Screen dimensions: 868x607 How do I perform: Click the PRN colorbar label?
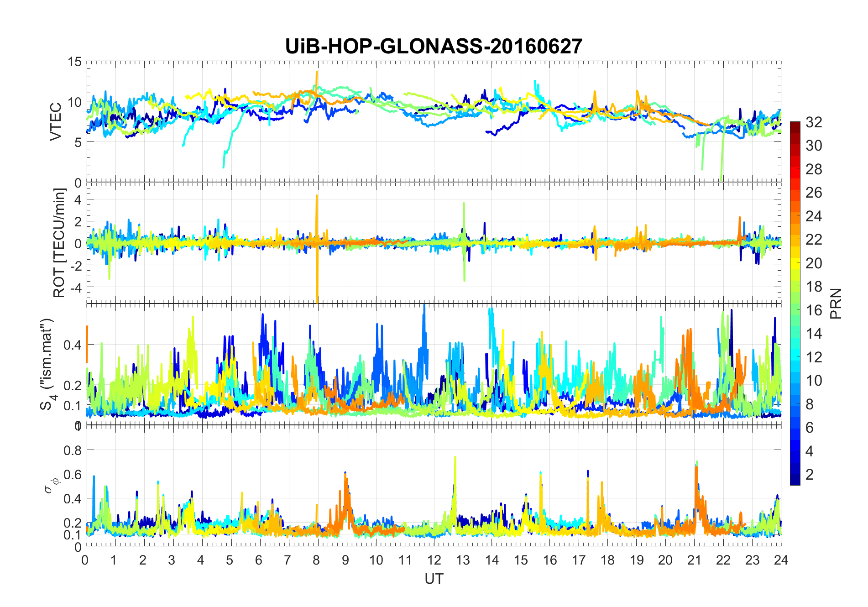836,303
